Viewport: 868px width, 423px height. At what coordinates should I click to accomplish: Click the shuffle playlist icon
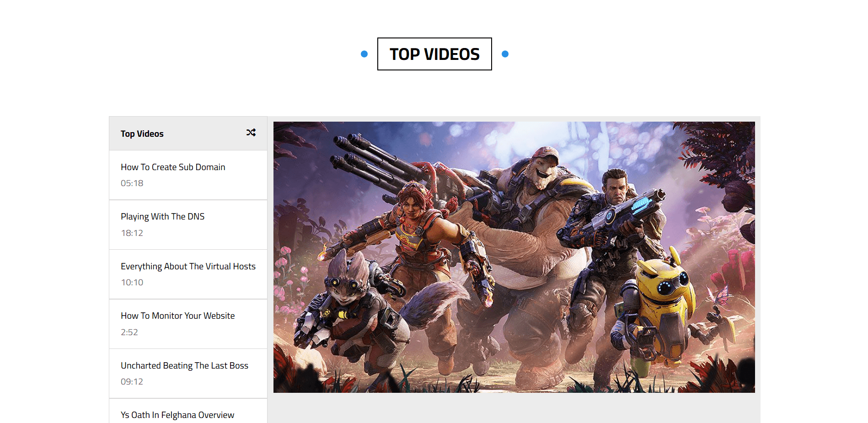tap(251, 133)
